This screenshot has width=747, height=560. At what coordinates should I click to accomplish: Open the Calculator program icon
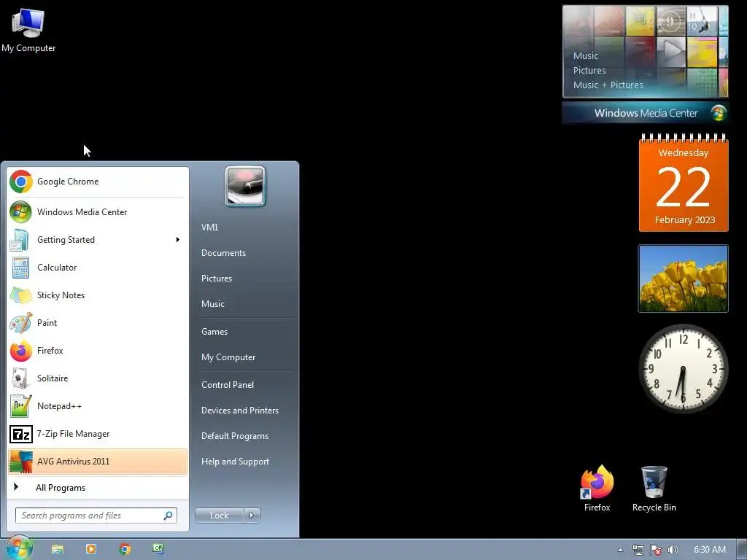20,267
